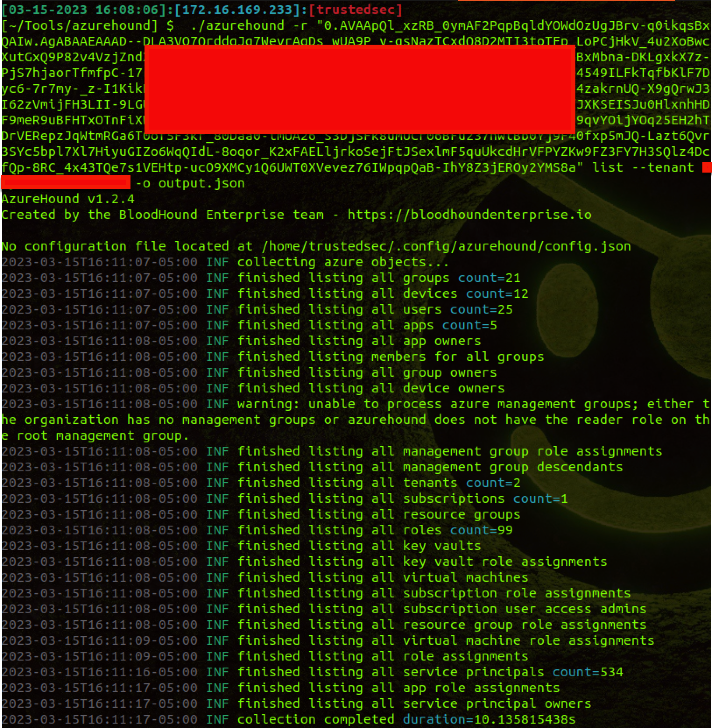Click the finished listing all group owners line
Screen dimensions: 712x728
pos(367,372)
